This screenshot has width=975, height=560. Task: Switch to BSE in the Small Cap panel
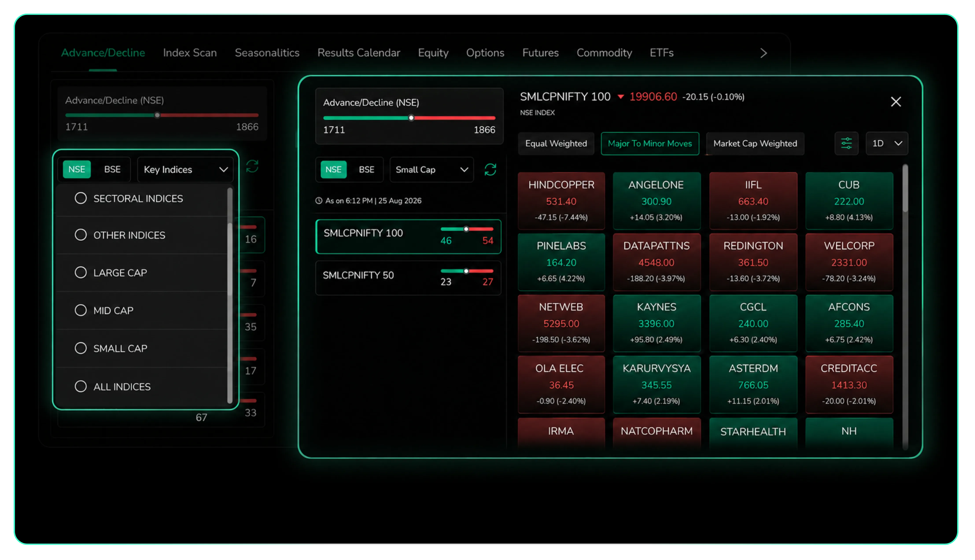366,170
